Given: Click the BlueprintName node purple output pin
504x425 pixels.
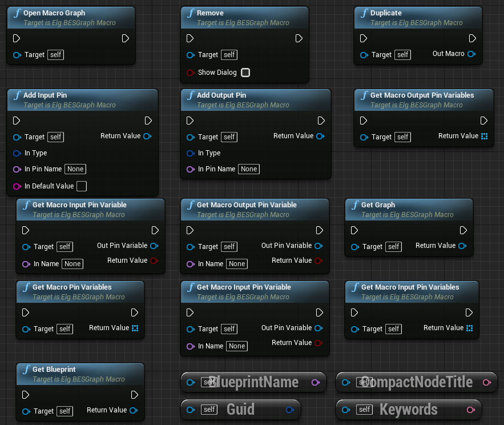Looking at the screenshot, I should click(x=316, y=382).
